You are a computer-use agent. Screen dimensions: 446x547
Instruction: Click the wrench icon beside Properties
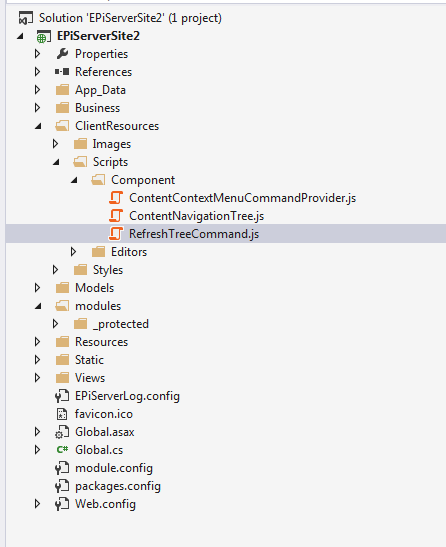(62, 54)
